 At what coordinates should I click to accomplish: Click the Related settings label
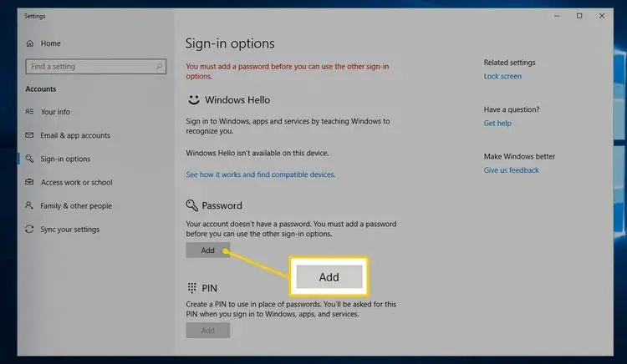click(x=509, y=63)
